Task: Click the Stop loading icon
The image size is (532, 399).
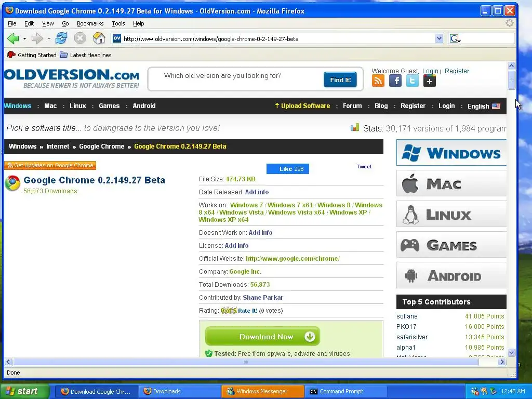Action: [x=79, y=38]
